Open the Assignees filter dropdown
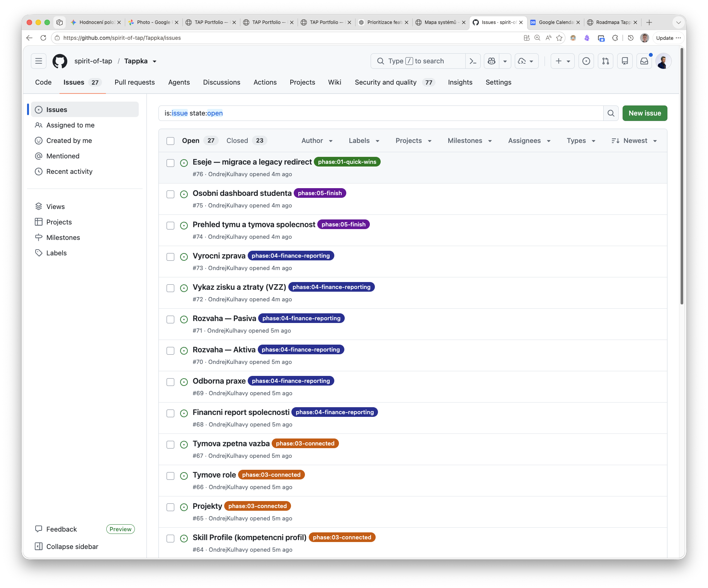Viewport: 708px width, 588px height. (x=529, y=141)
